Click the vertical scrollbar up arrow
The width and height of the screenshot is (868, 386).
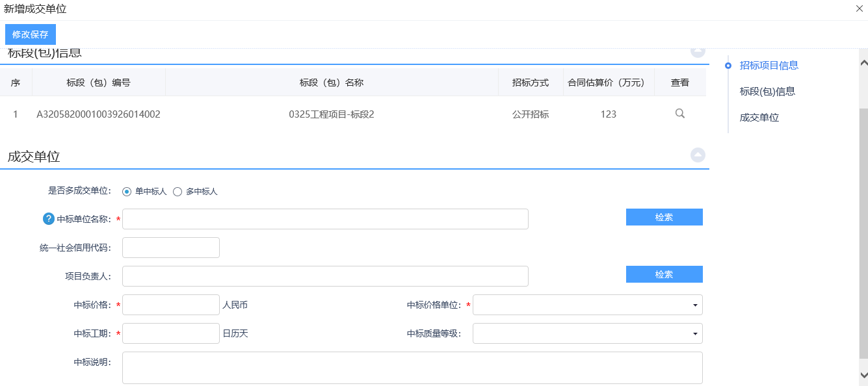coord(863,63)
